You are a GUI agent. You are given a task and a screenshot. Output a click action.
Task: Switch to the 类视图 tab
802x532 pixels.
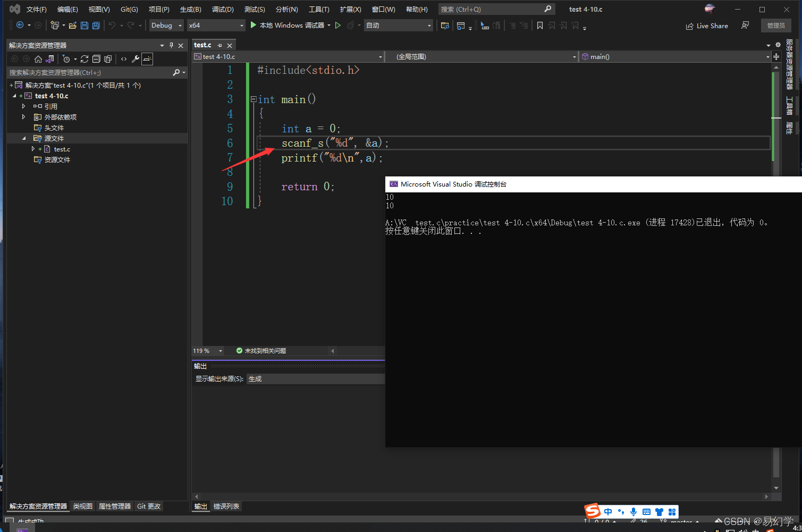[x=82, y=506]
